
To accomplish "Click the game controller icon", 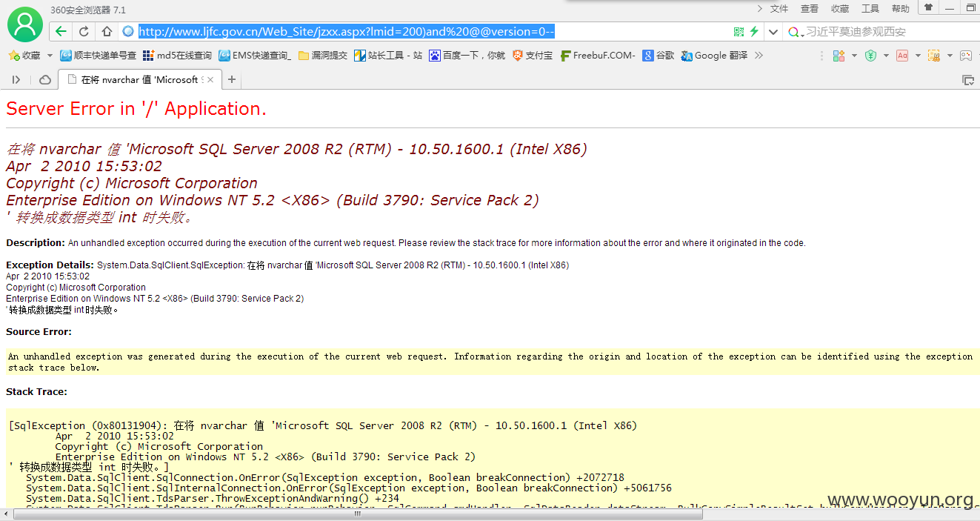I will coord(966,56).
